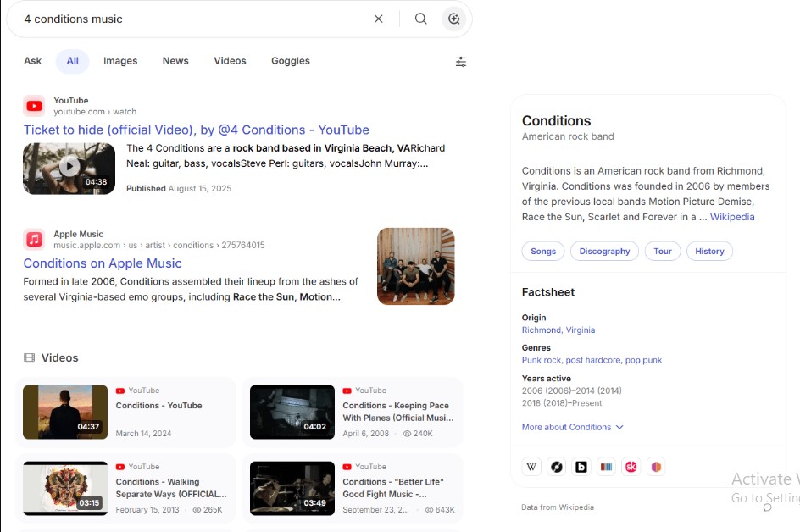Image resolution: width=800 pixels, height=532 pixels.
Task: Open 'Ticket to hide (official Video)' result link
Action: pyautogui.click(x=197, y=130)
